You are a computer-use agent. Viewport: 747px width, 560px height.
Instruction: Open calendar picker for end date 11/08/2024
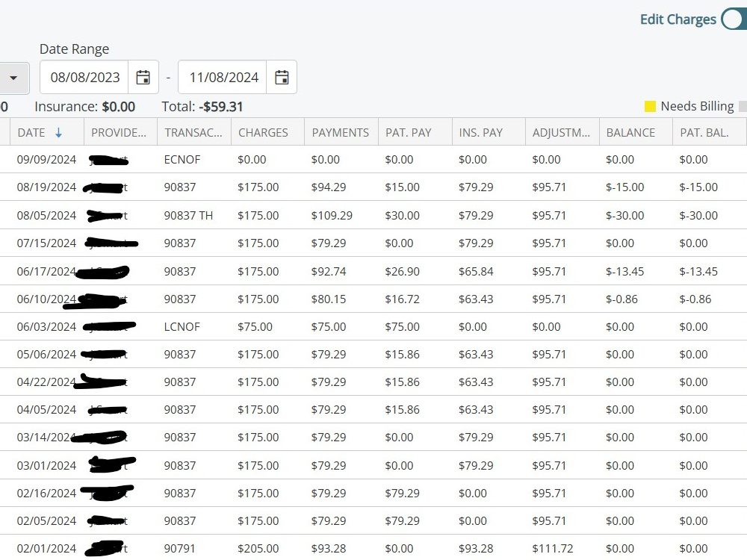(282, 77)
